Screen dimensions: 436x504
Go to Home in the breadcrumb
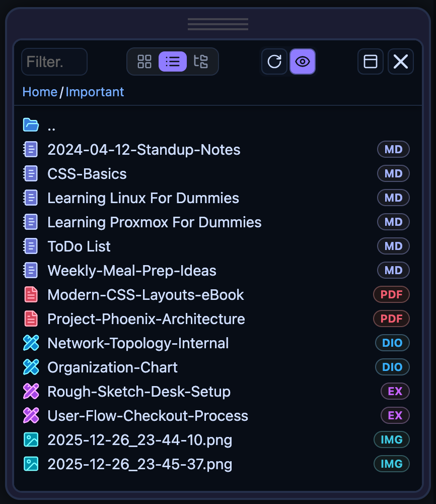click(x=40, y=92)
